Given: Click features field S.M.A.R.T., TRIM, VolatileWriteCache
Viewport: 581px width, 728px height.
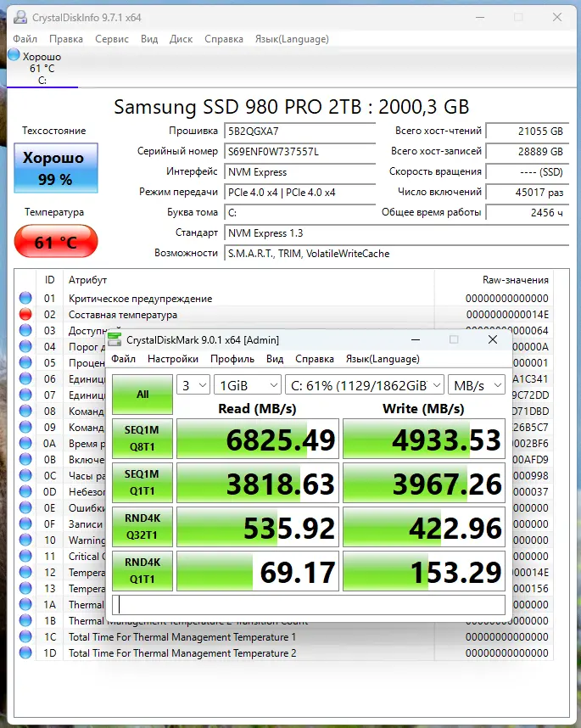Looking at the screenshot, I should pyautogui.click(x=396, y=254).
